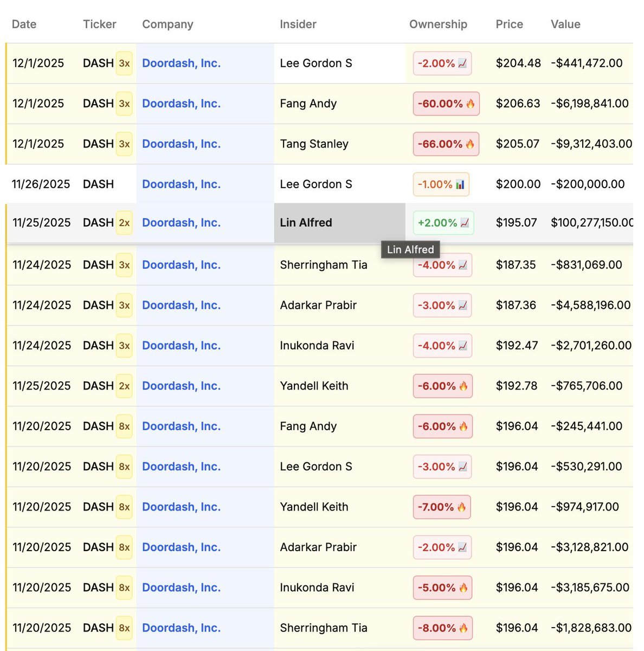Viewport: 644px width, 651px height.
Task: Sort by the Insider column header
Action: pyautogui.click(x=298, y=24)
